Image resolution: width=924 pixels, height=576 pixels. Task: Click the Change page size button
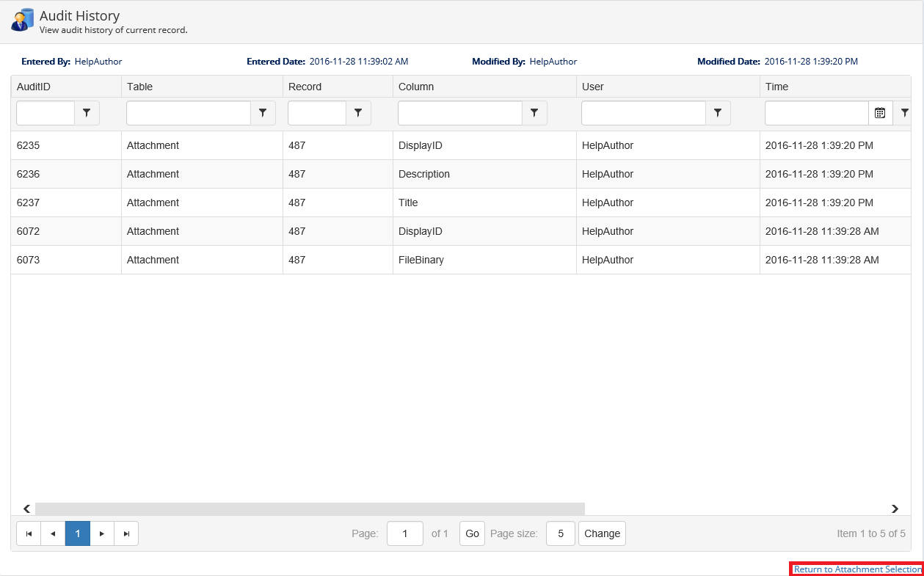tap(602, 533)
